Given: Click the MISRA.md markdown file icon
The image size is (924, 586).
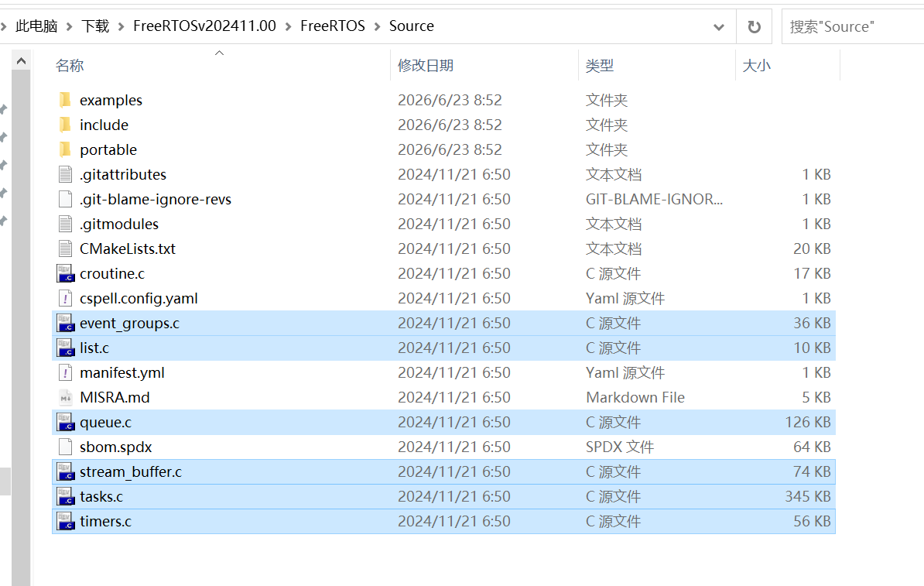Looking at the screenshot, I should click(x=66, y=397).
